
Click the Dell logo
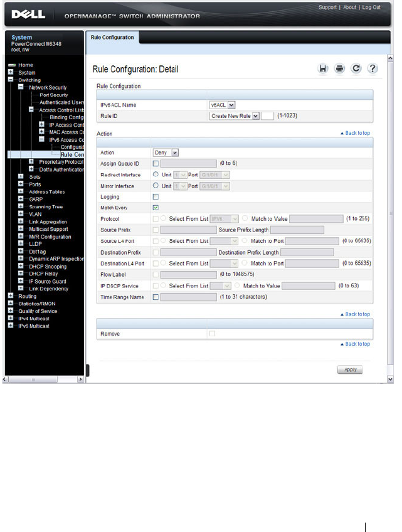pyautogui.click(x=28, y=14)
